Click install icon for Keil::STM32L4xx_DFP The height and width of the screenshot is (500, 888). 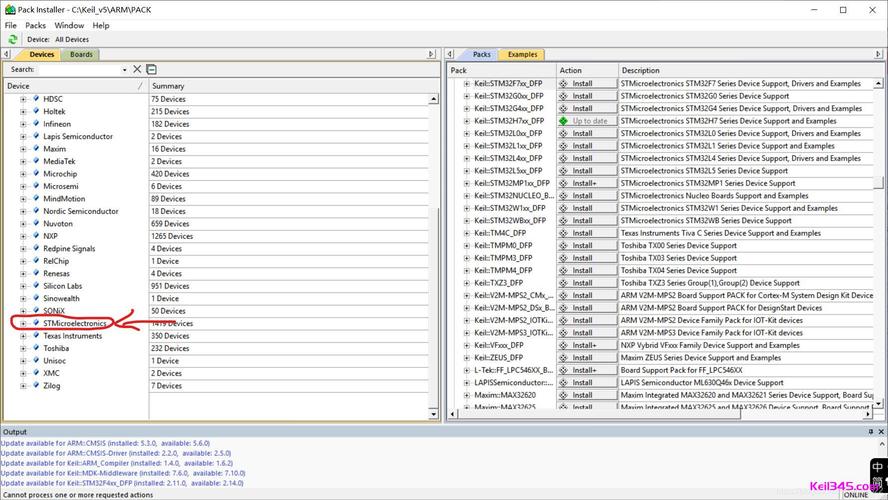[x=563, y=158]
